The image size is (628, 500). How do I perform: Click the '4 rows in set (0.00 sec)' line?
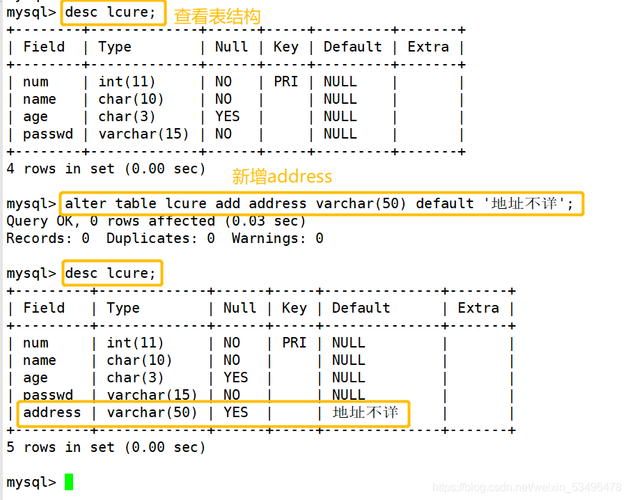click(106, 169)
